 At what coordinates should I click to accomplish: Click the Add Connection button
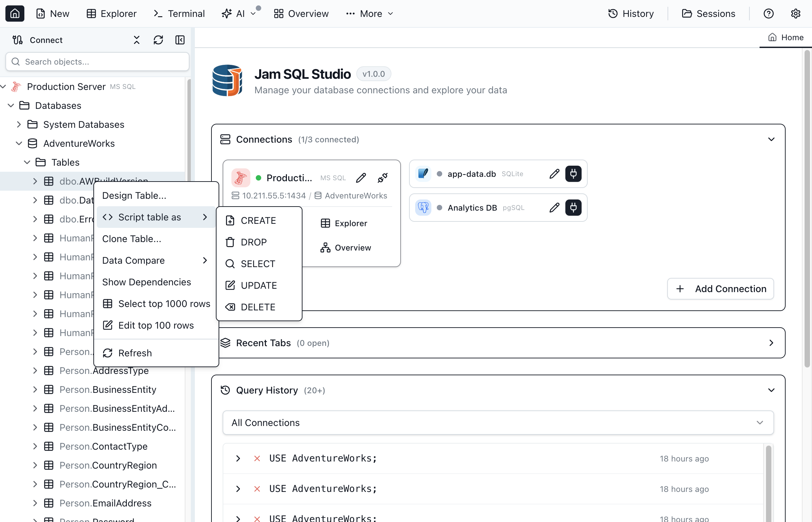point(720,288)
